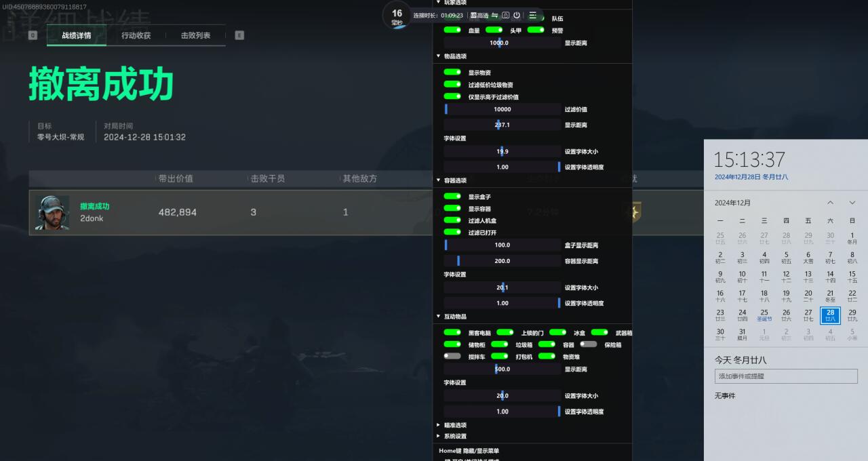Toggle the 预警 switch
Image resolution: width=868 pixels, height=461 pixels.
pos(536,31)
